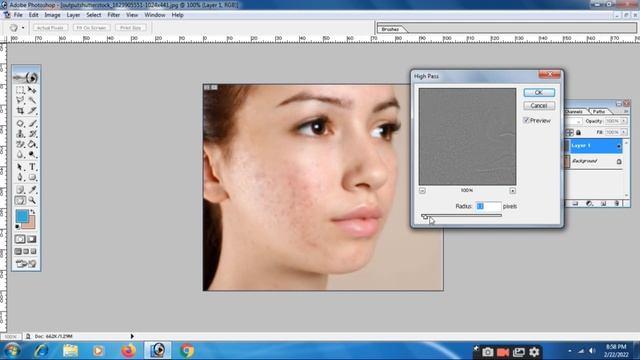
Task: Switch to the Channels tab
Action: [x=574, y=111]
